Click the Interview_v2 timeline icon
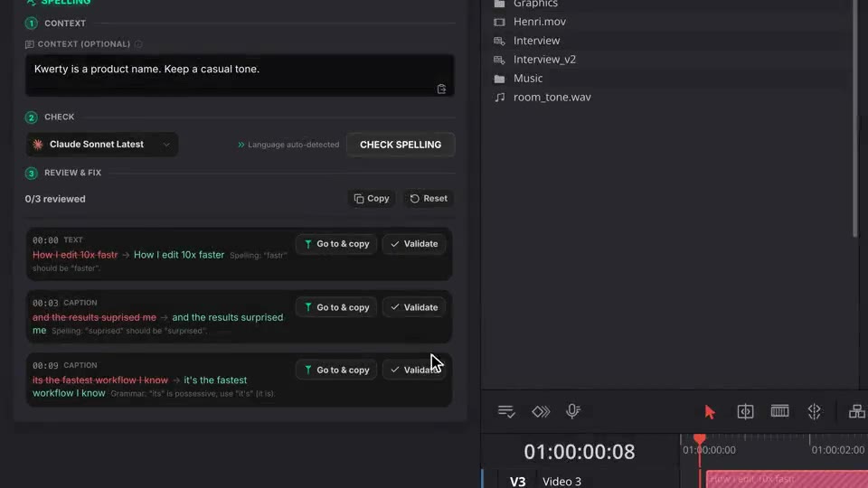This screenshot has width=868, height=488. (499, 60)
